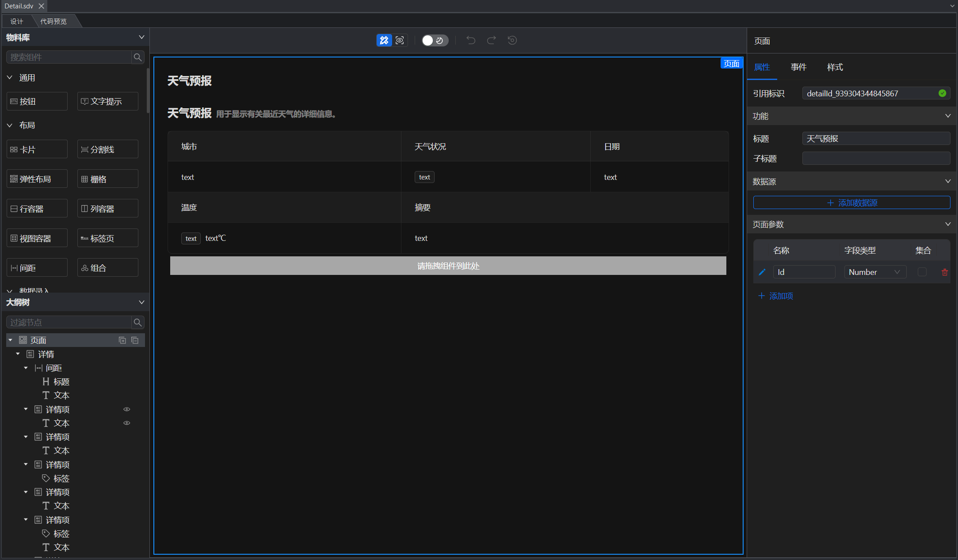
Task: Toggle the dark/light theme switch
Action: pos(435,40)
